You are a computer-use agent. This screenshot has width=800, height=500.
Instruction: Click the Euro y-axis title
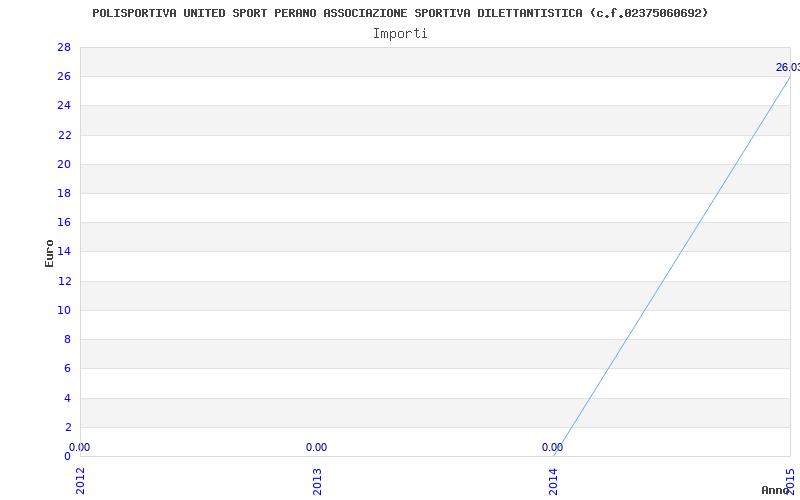click(49, 253)
